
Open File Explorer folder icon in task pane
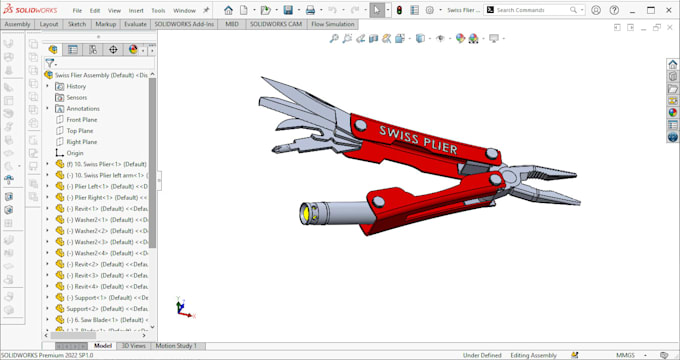[673, 89]
